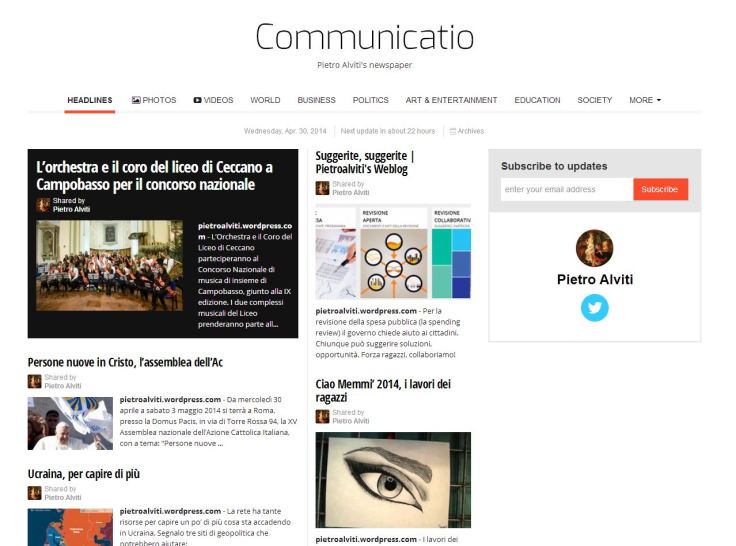Image resolution: width=736 pixels, height=546 pixels.
Task: Open the Archives calendar icon
Action: (452, 131)
